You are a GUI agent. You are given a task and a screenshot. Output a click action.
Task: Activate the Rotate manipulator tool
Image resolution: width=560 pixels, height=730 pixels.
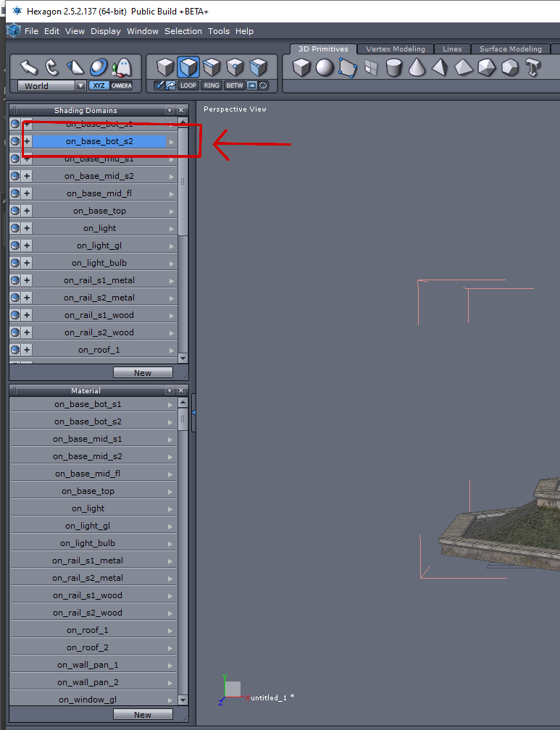51,67
